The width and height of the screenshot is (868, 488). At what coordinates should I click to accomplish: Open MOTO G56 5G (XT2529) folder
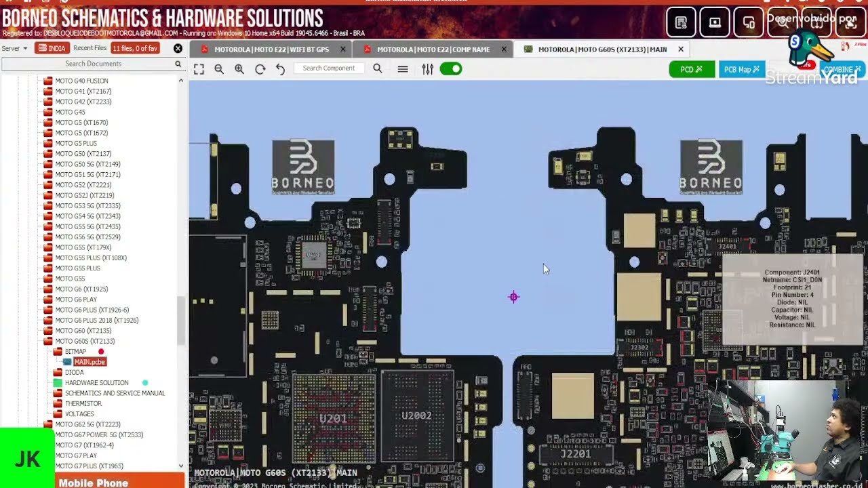coord(87,237)
